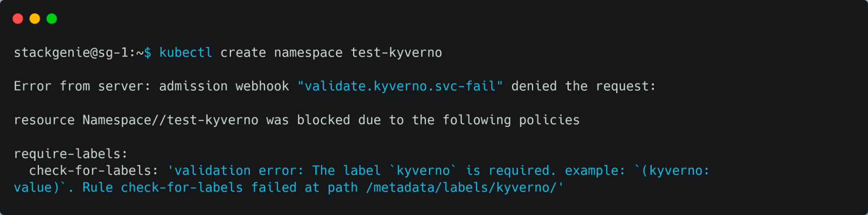Click the check-for-labels: rule label

94,170
